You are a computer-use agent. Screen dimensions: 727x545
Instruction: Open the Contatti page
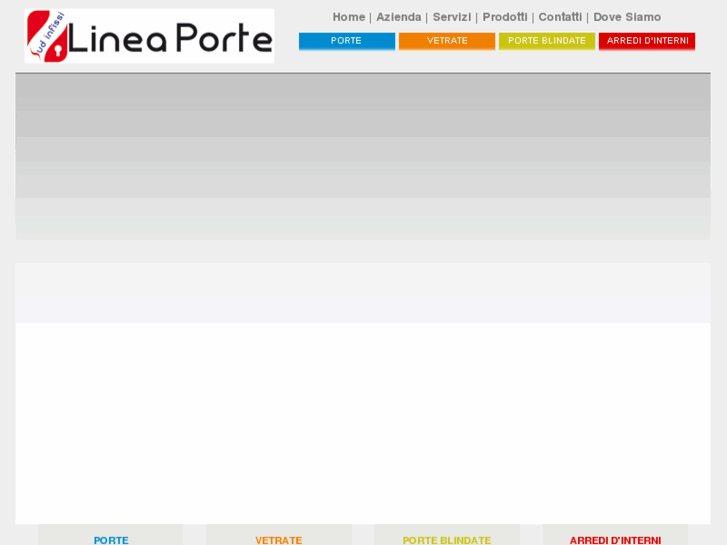[560, 17]
